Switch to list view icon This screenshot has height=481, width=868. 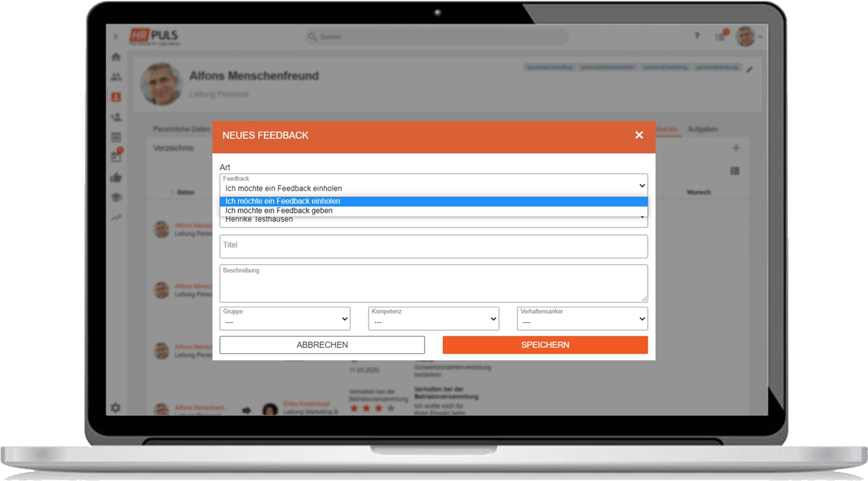pyautogui.click(x=734, y=171)
